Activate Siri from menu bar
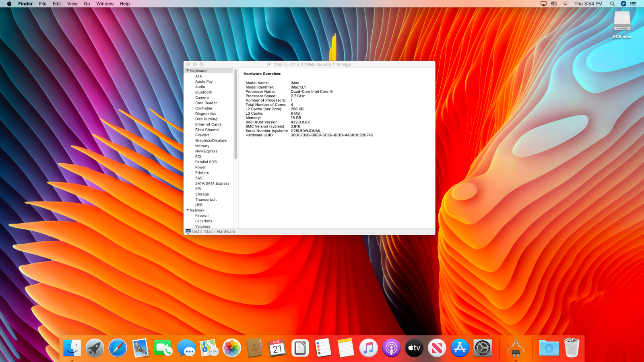644x362 pixels. tap(623, 4)
